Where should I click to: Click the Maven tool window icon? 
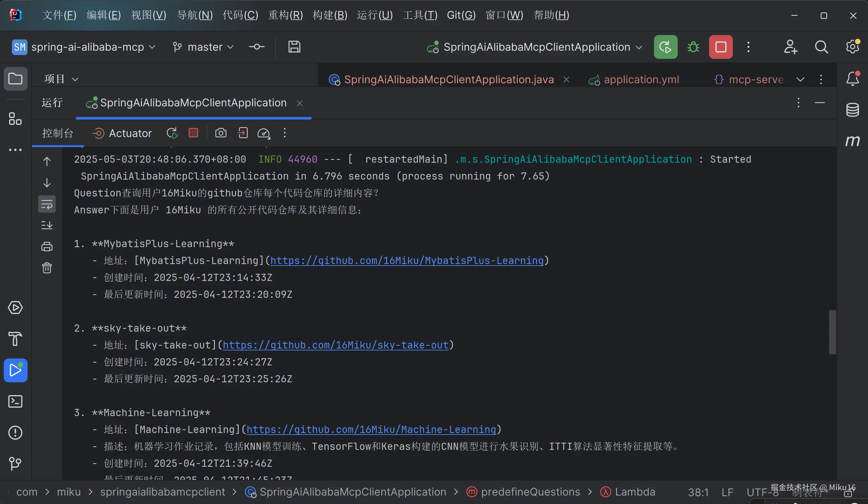[x=852, y=140]
